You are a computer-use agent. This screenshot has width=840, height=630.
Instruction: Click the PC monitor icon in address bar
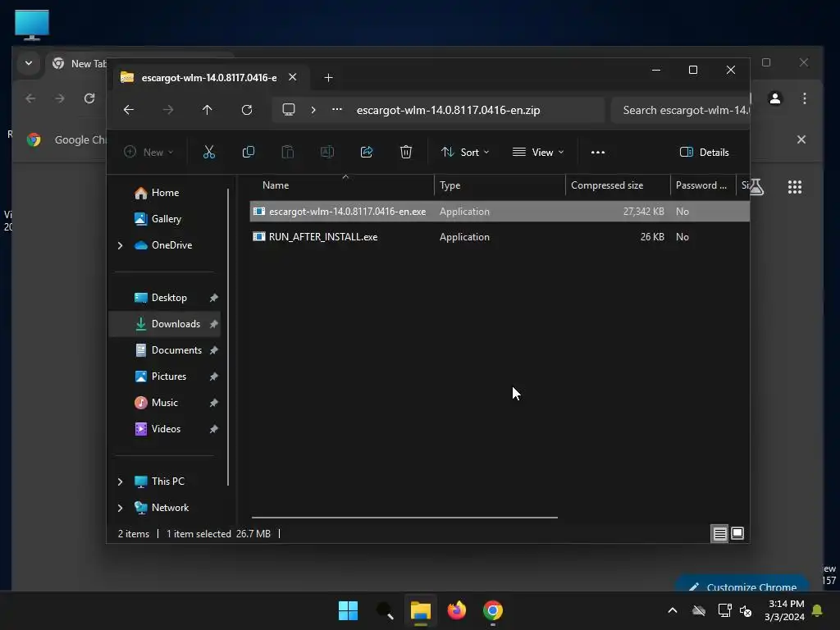click(x=289, y=110)
